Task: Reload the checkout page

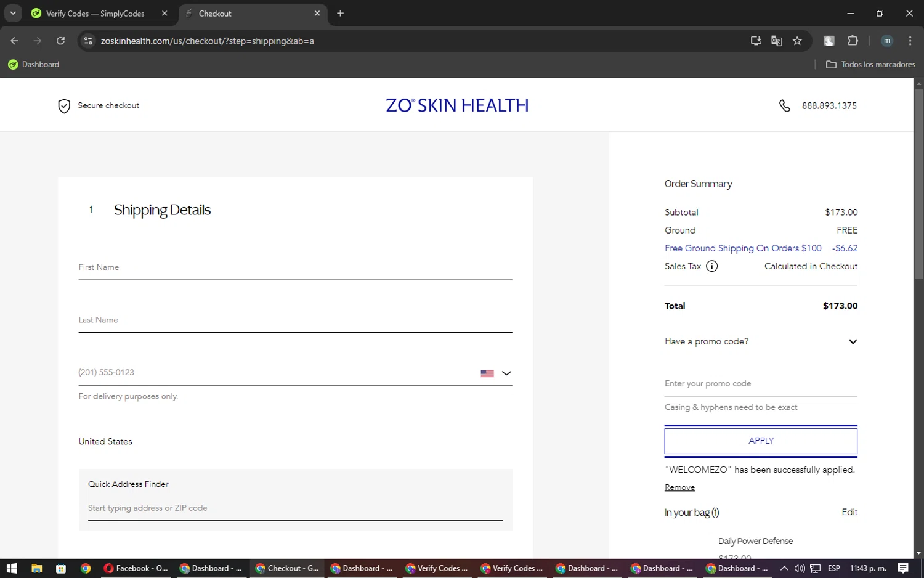Action: pyautogui.click(x=60, y=41)
